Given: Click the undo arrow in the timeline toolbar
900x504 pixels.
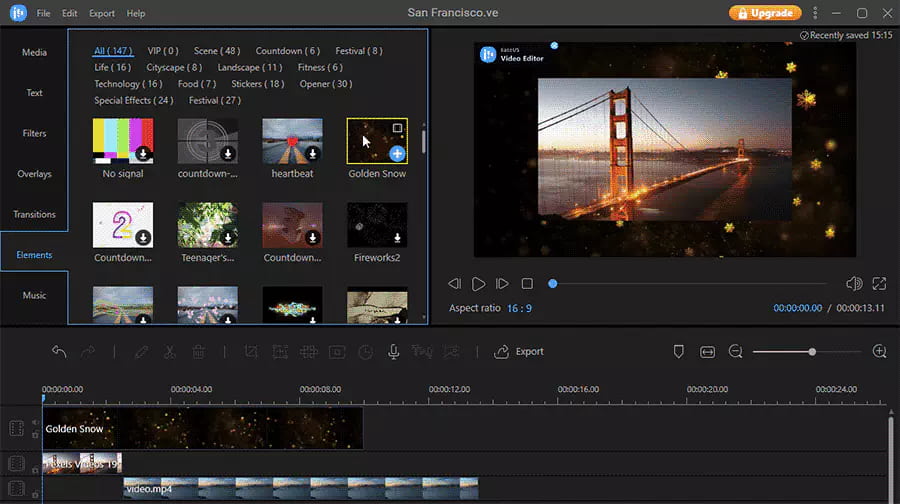Looking at the screenshot, I should click(x=59, y=352).
